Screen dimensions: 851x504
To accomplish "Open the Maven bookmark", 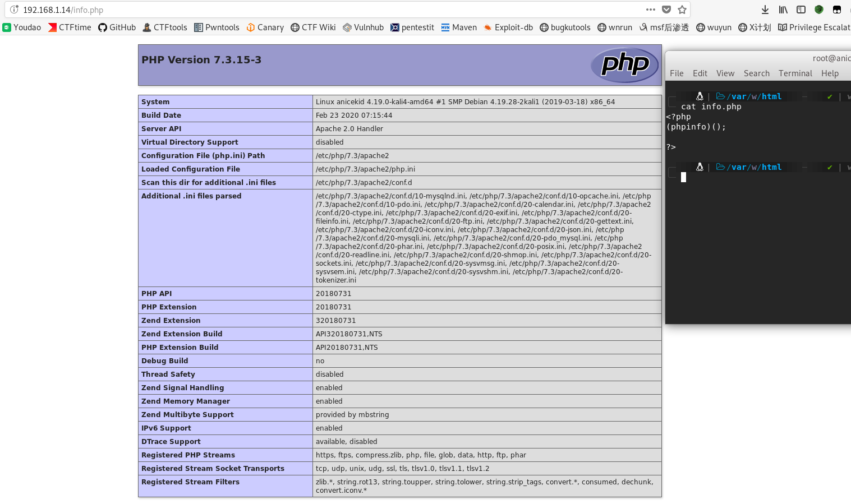I will [x=459, y=27].
